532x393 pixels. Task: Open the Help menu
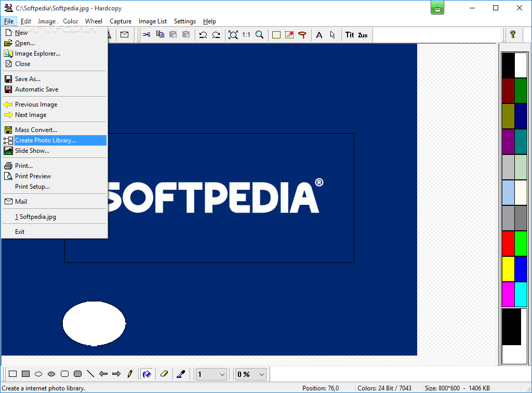click(x=209, y=21)
